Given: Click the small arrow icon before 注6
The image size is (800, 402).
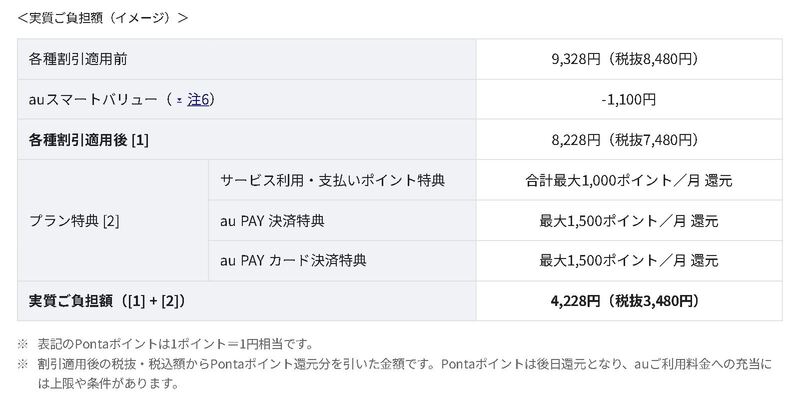Looking at the screenshot, I should [x=179, y=100].
